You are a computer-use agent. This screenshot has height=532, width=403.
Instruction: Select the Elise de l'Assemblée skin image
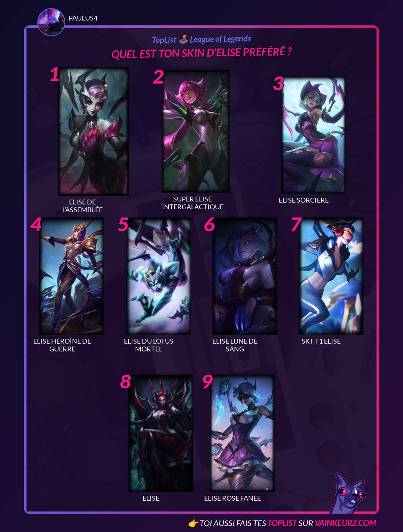tap(93, 131)
